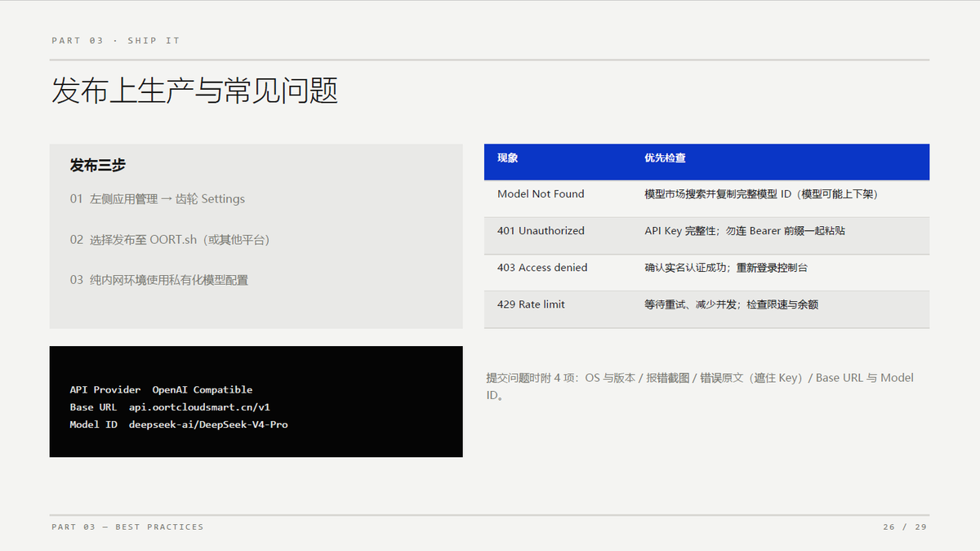Click footer text PART 03 — BEST PRACTICES
The height and width of the screenshot is (551, 980).
click(127, 527)
